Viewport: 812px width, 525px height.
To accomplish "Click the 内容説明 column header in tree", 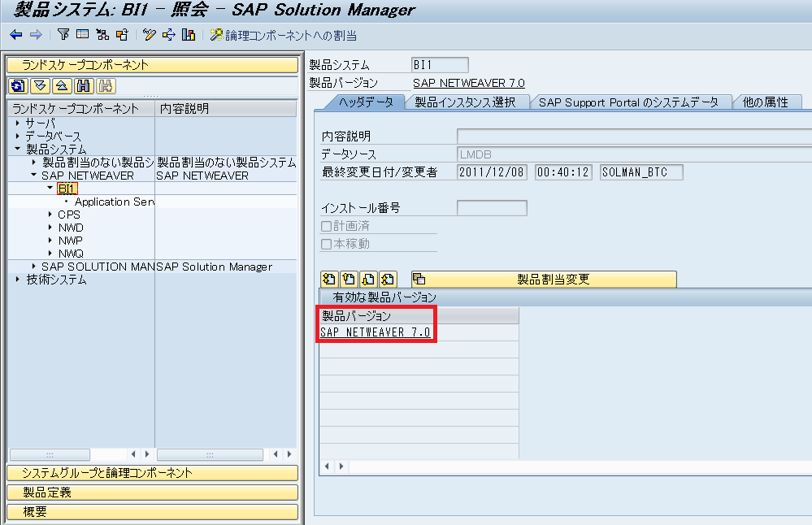I will [x=225, y=109].
